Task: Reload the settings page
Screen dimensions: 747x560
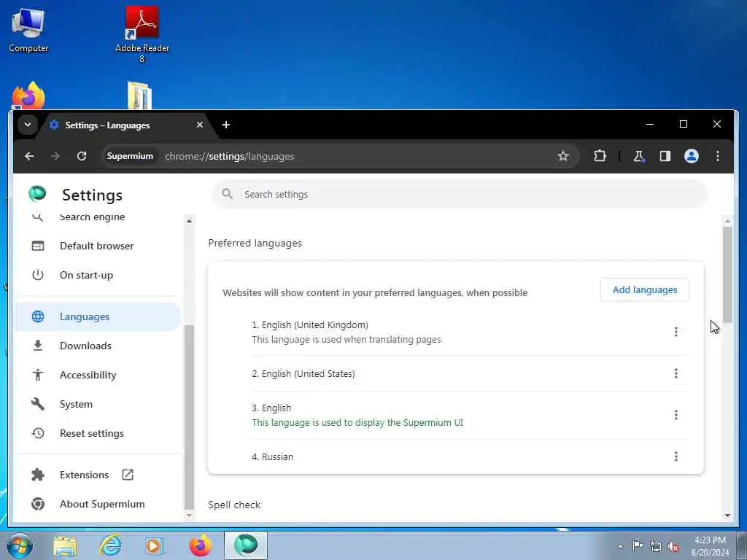Action: point(82,156)
